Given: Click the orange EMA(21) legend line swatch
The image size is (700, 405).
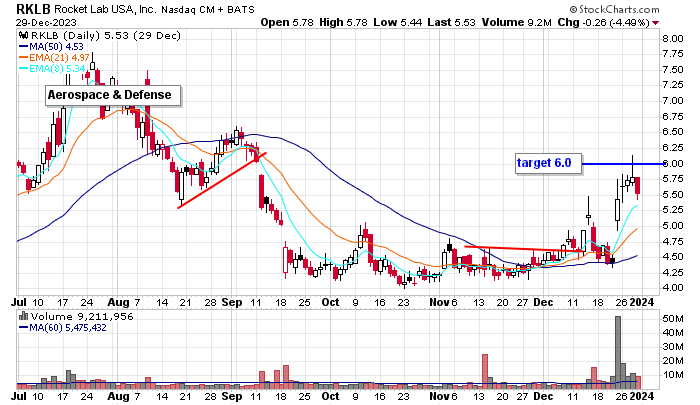Looking at the screenshot, I should click(24, 58).
